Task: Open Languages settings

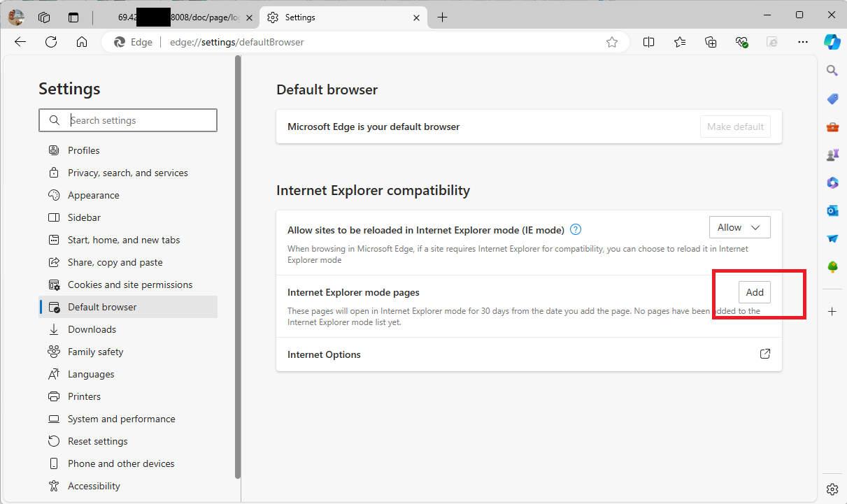Action: pos(128,374)
